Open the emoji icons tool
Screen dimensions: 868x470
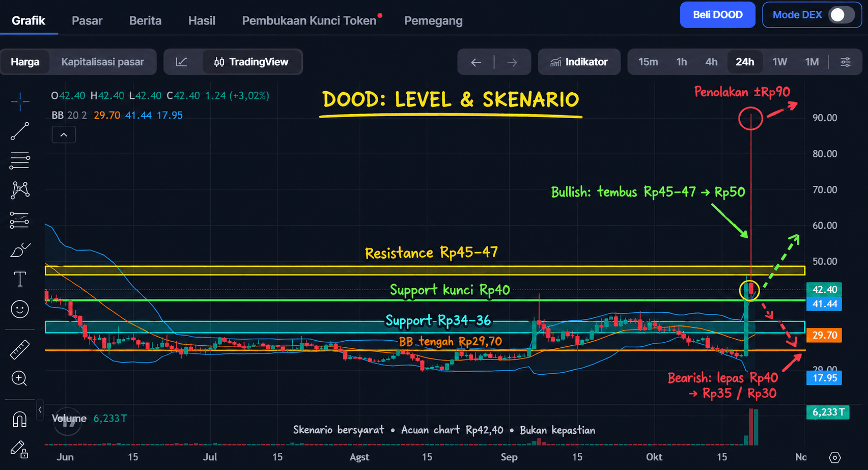click(x=20, y=309)
